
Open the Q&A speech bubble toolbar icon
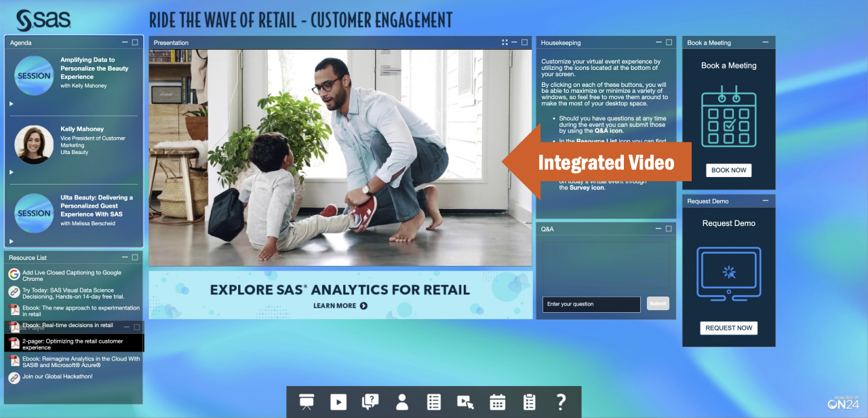pyautogui.click(x=370, y=402)
